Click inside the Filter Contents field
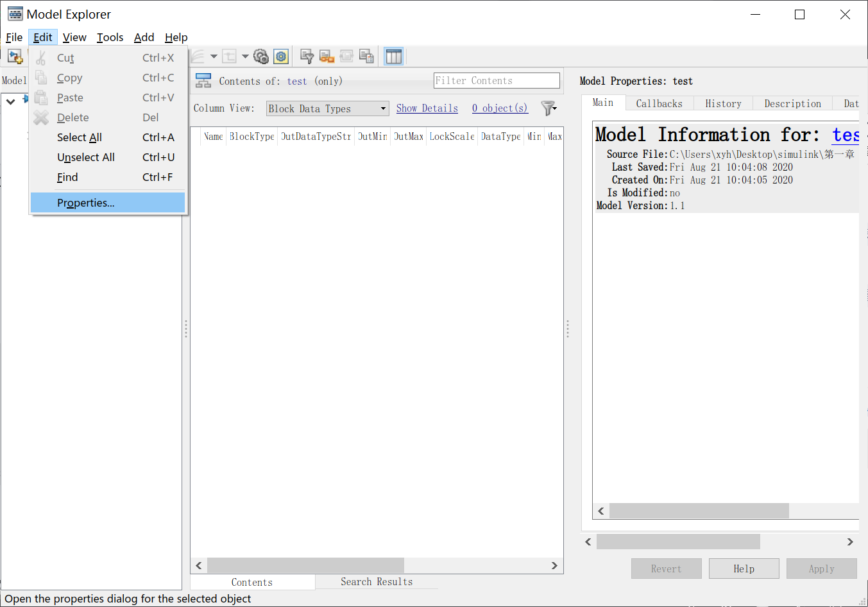This screenshot has width=868, height=607. 495,80
